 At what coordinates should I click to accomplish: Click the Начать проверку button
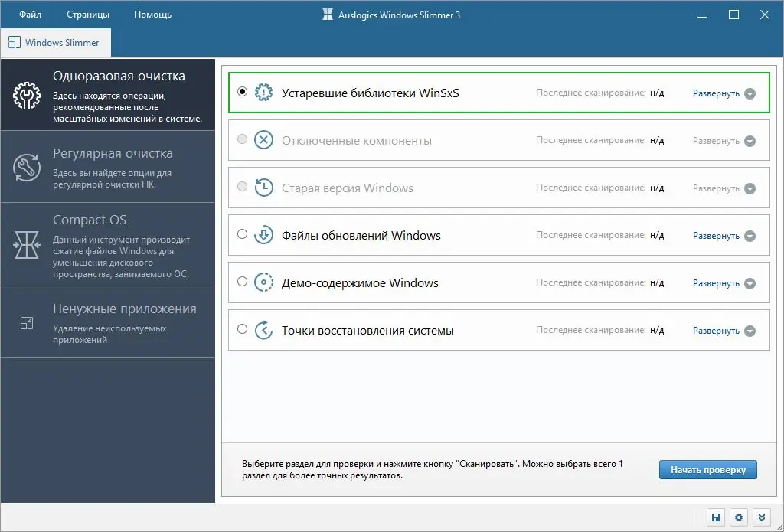coord(707,469)
